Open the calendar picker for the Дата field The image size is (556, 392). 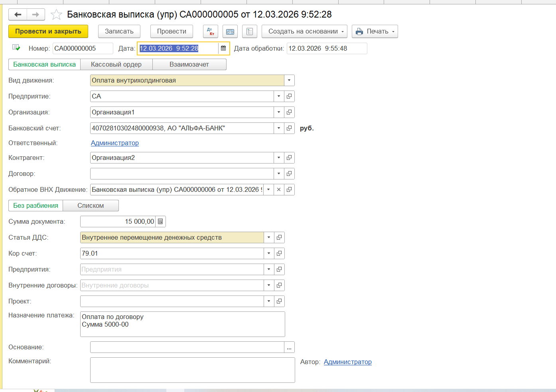pos(223,48)
